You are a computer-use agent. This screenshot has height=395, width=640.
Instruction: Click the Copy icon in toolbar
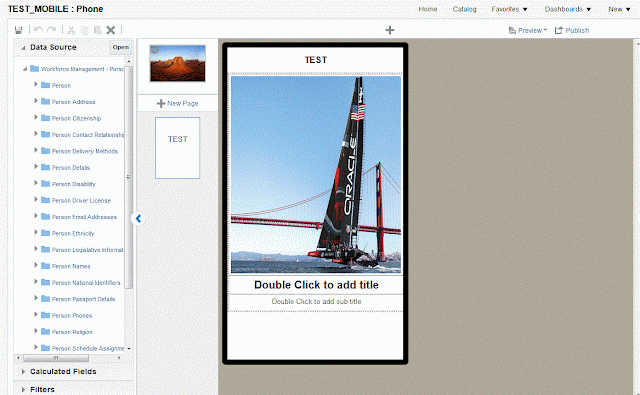84,30
